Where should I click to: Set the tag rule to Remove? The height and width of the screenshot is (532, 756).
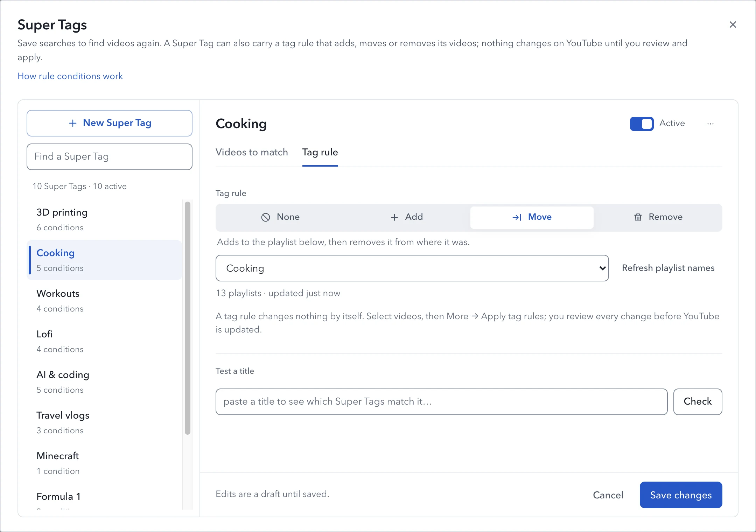tap(658, 217)
